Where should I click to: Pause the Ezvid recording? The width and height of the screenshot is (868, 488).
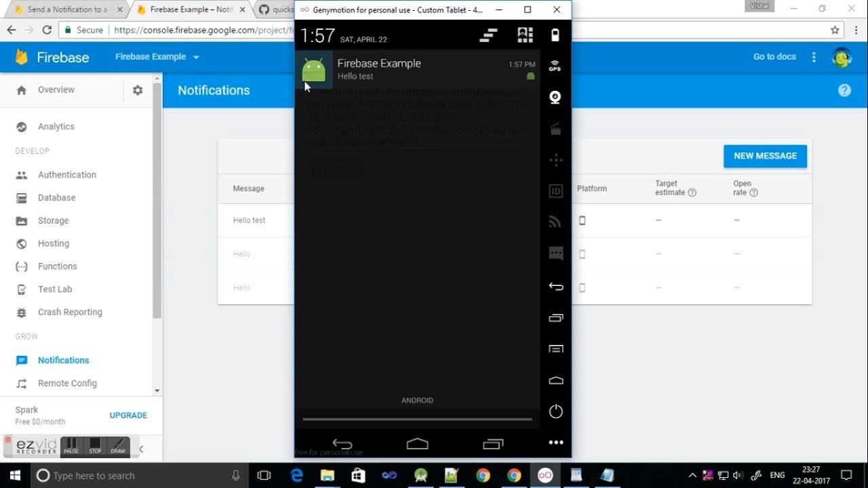tap(71, 446)
